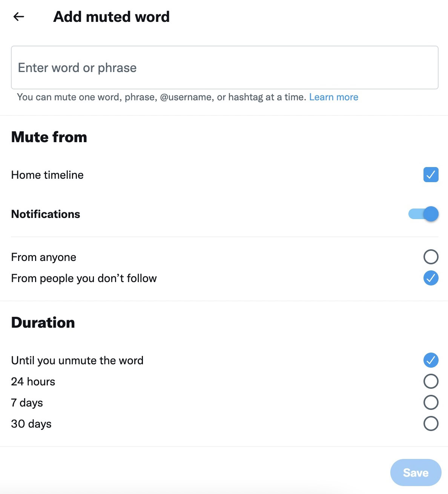Turn off the Notifications toggle switch
Image resolution: width=448 pixels, height=494 pixels.
pyautogui.click(x=423, y=214)
